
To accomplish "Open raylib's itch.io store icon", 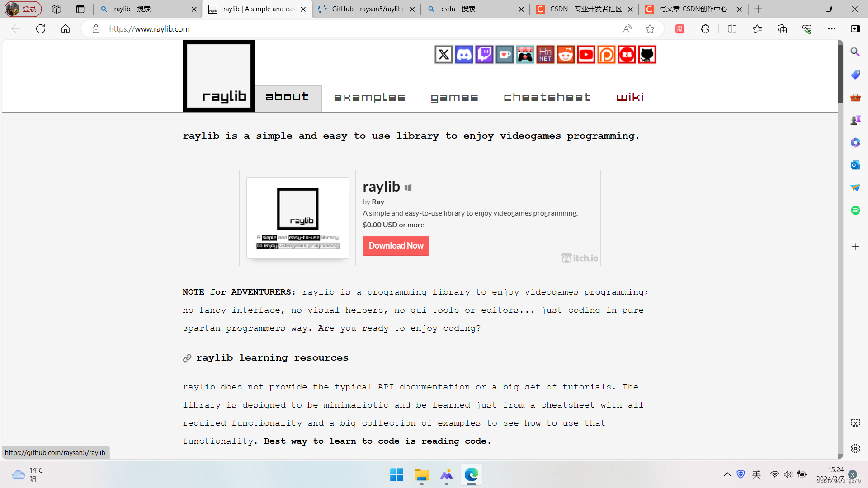I will 525,54.
